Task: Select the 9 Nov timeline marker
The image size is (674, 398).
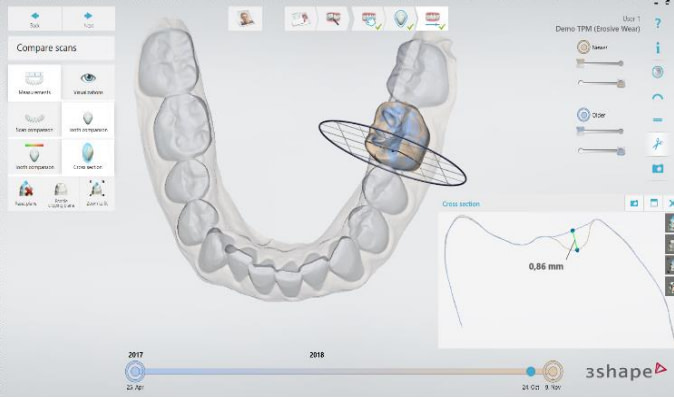Action: pos(553,371)
